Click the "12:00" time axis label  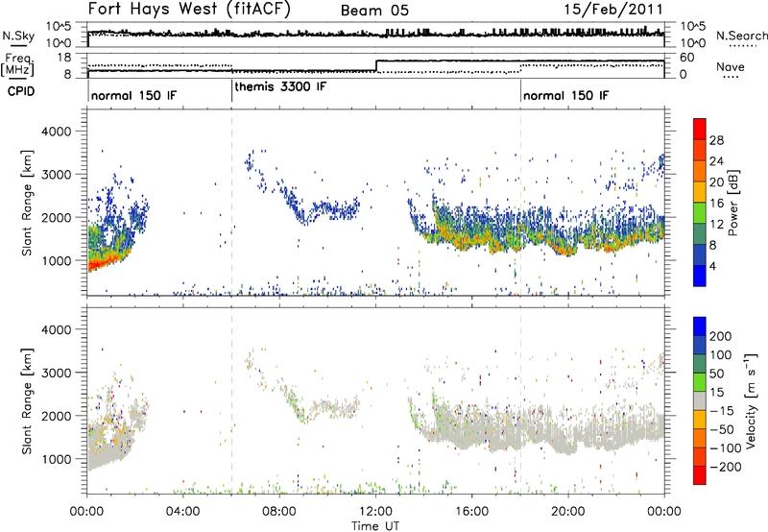pos(375,512)
